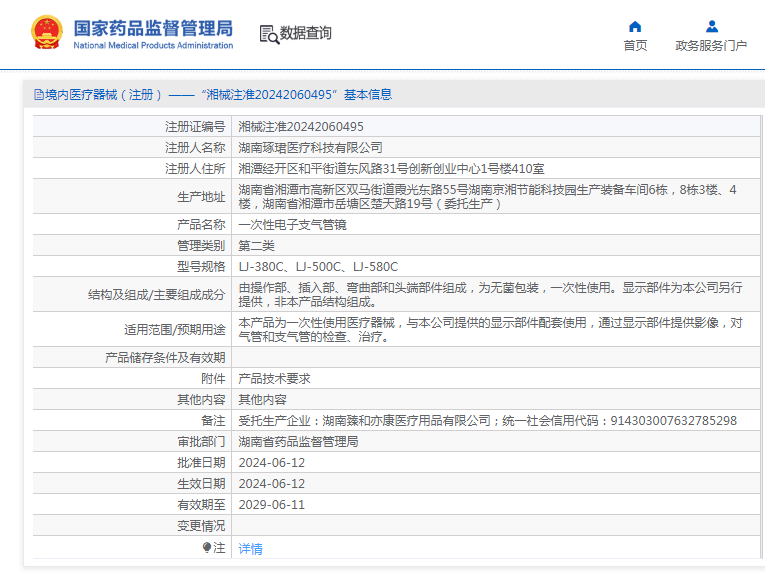Click the lightbulb icon beside 注
This screenshot has height=576, width=765.
(207, 548)
